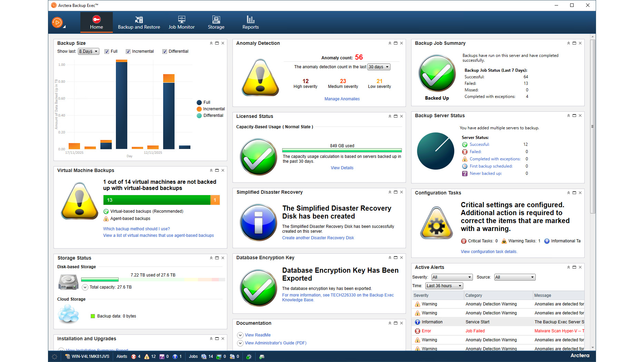Screen dimensions: 644x362
Task: Click the disk icon under Disk-based Storage
Action: pos(68,281)
